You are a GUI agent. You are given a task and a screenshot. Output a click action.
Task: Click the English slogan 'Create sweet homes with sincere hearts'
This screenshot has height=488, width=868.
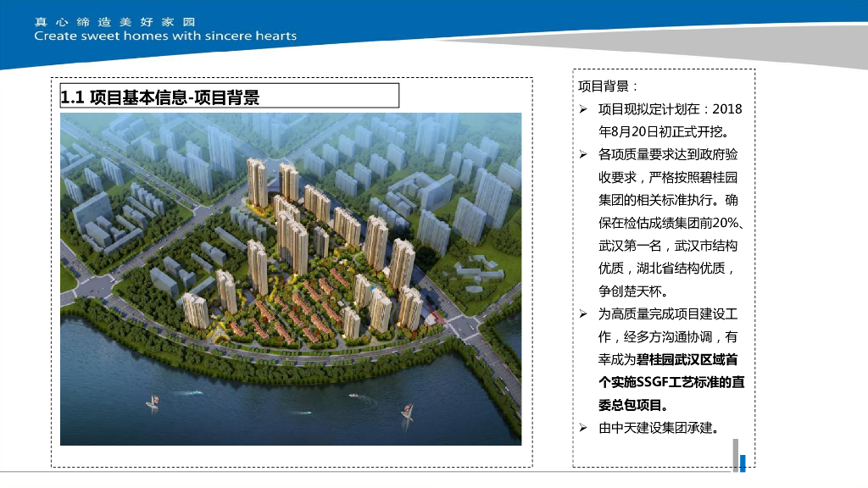click(x=165, y=36)
